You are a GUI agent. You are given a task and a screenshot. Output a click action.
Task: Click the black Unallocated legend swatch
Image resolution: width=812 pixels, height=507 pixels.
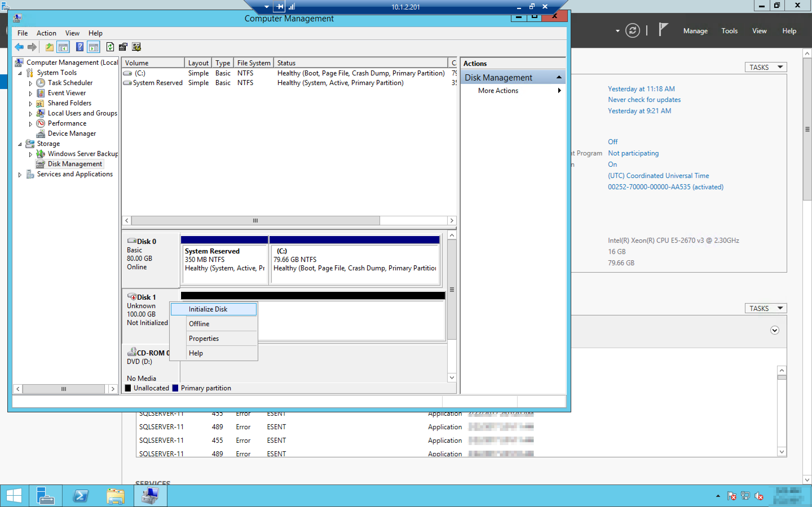point(128,388)
